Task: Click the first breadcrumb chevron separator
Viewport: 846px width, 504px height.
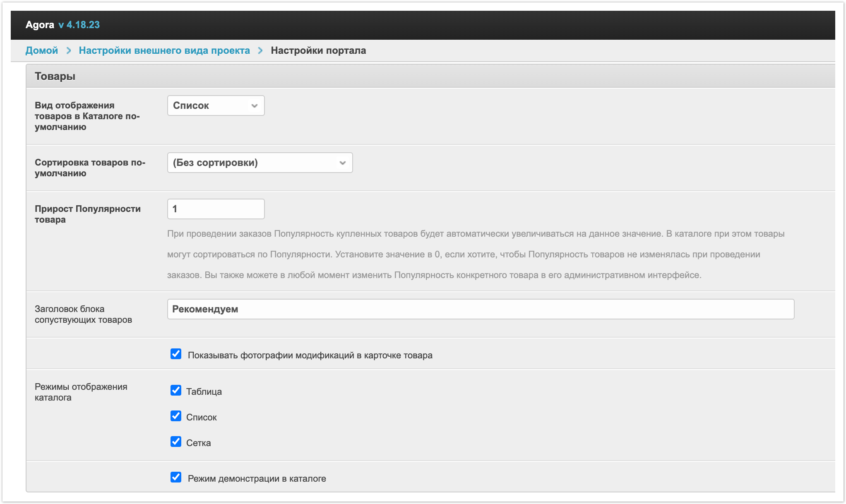Action: coord(69,50)
